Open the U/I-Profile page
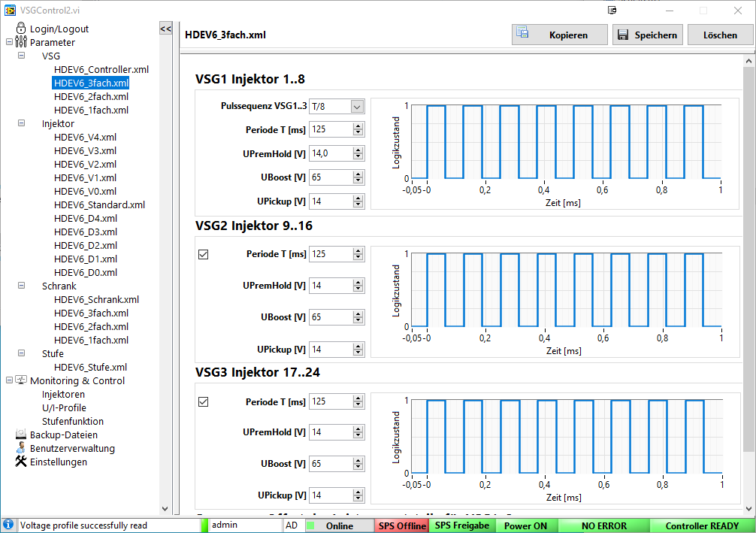 pos(64,407)
